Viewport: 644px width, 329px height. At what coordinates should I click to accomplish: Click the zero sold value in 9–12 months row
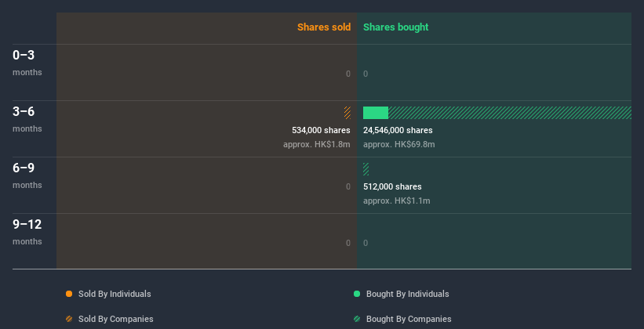click(x=348, y=243)
